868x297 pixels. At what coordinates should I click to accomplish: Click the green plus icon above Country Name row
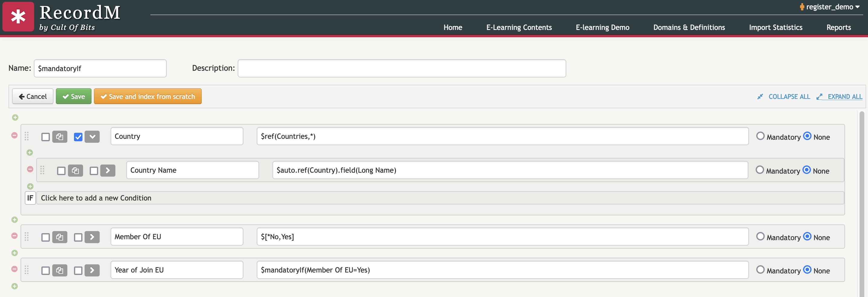[x=30, y=152]
